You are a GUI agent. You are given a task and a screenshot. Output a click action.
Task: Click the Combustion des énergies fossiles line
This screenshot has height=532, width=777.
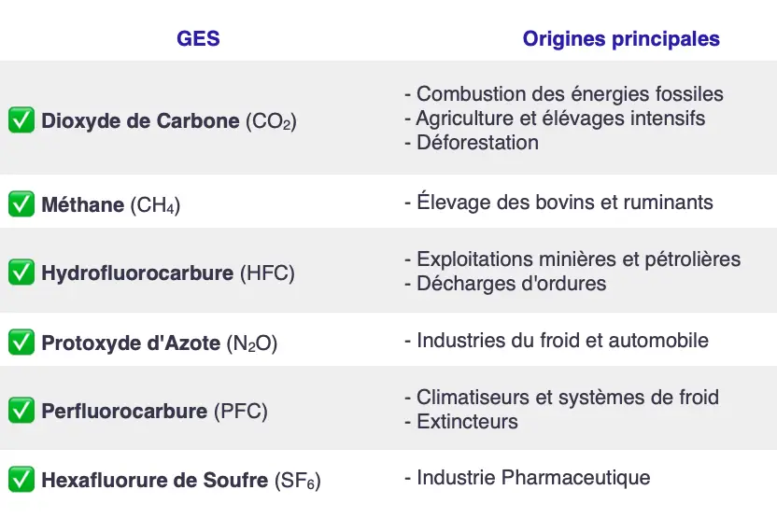click(564, 94)
